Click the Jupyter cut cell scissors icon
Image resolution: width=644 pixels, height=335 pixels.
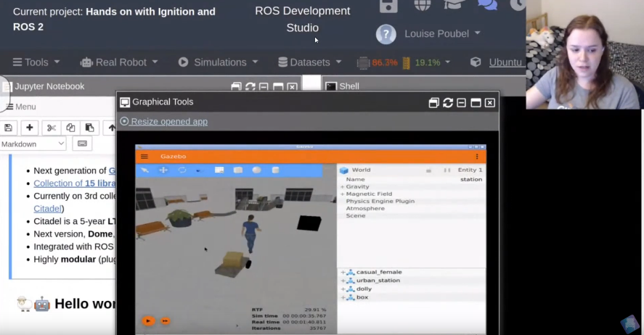[52, 128]
